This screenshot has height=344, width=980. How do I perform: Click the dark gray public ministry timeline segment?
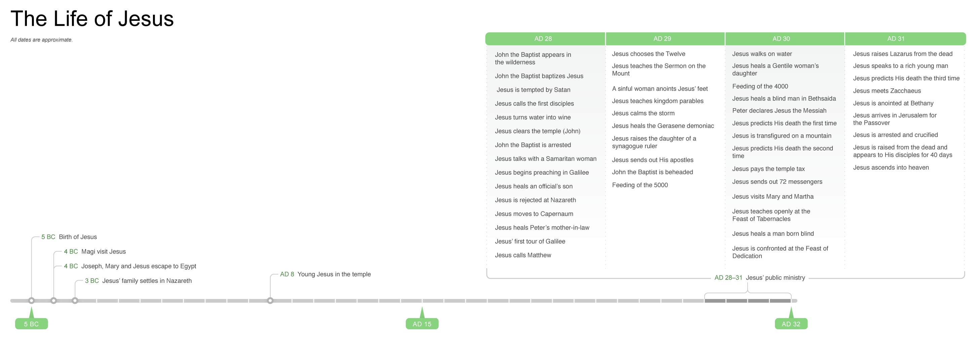[748, 301]
